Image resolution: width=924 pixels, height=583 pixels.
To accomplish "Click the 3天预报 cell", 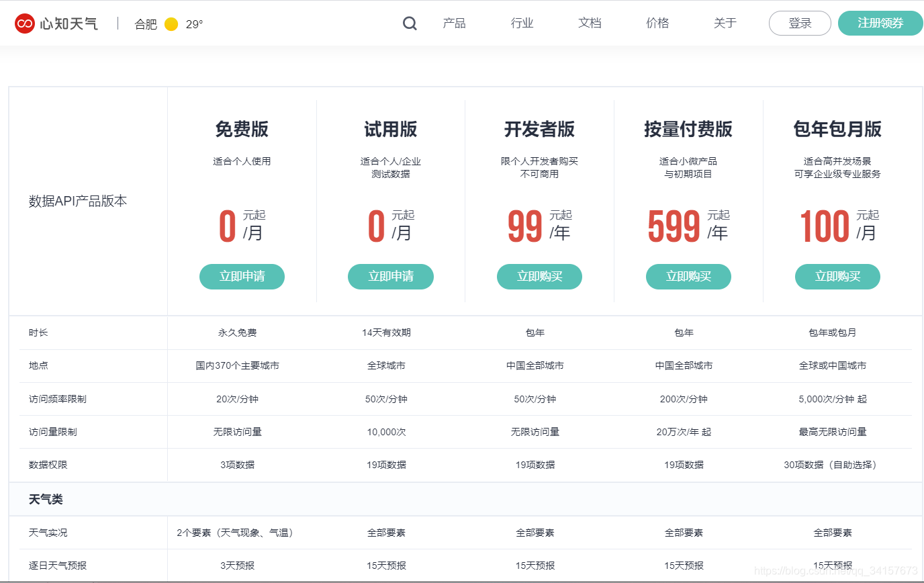I will pyautogui.click(x=237, y=566).
